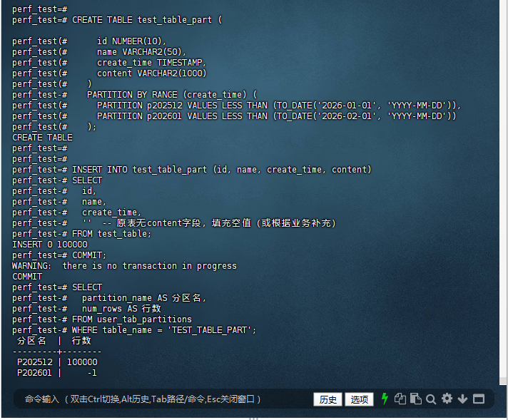Focus the 命令输入 command input field
The height and width of the screenshot is (420, 508).
(162, 399)
